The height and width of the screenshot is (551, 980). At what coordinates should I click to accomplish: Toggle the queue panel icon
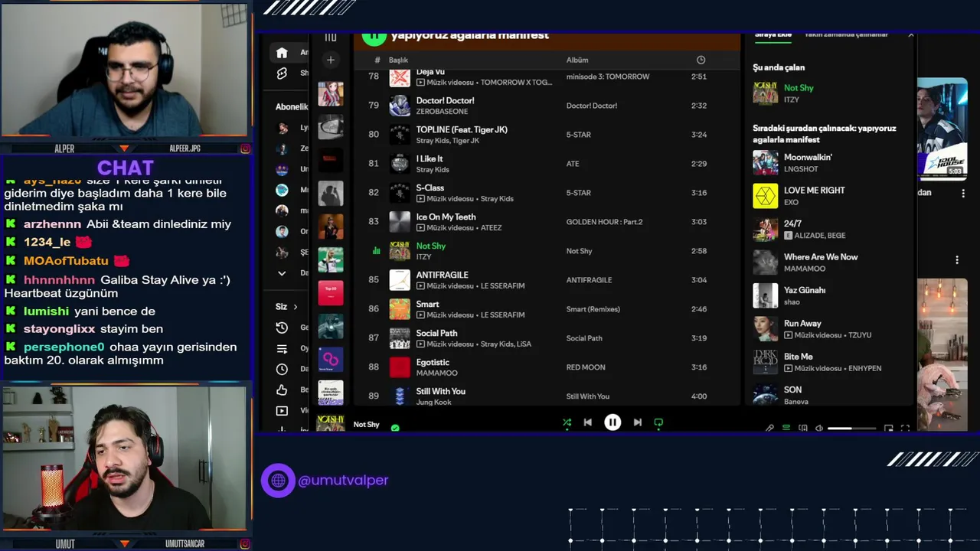786,429
